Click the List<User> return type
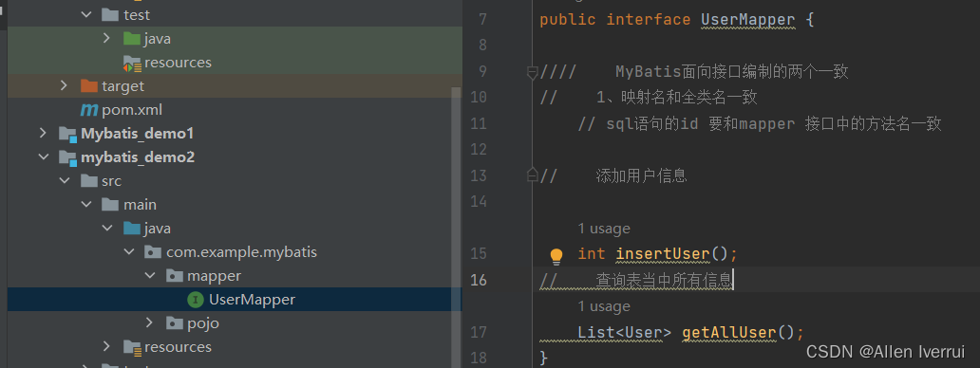The image size is (980, 368). point(625,332)
